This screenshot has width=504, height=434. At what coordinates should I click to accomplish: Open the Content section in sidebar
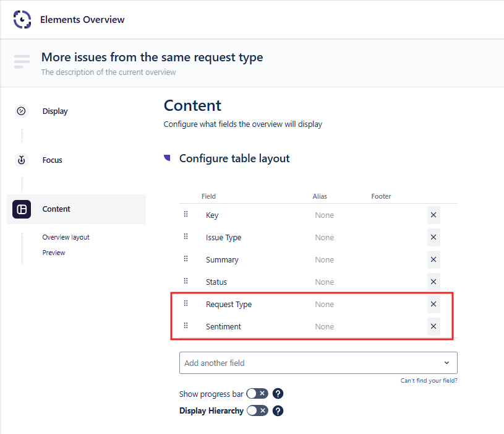(56, 209)
